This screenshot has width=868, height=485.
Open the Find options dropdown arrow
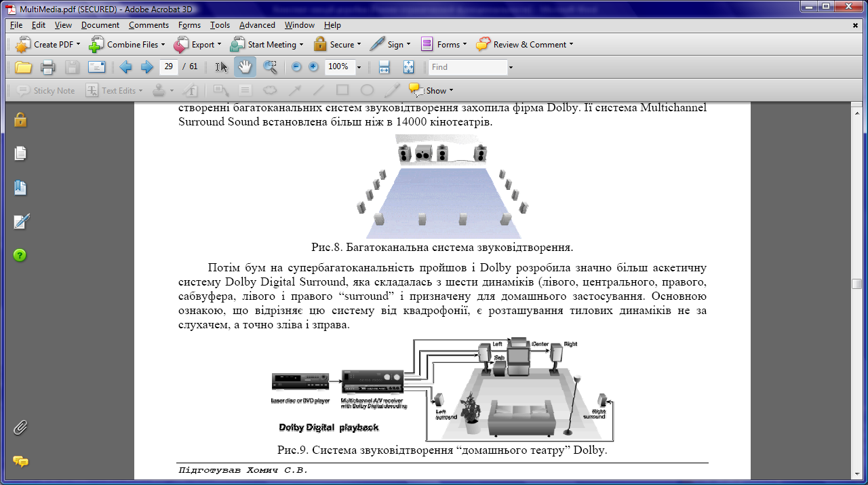tap(511, 67)
